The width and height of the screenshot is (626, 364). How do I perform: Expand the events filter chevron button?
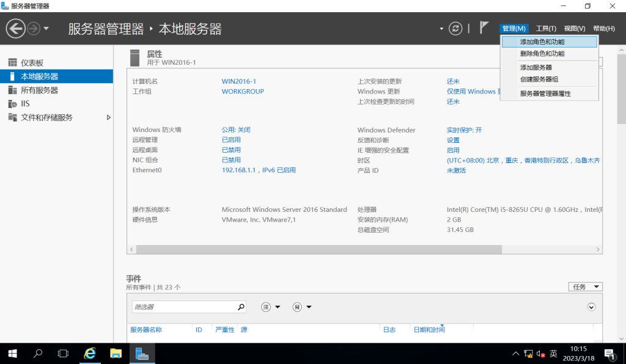591,307
